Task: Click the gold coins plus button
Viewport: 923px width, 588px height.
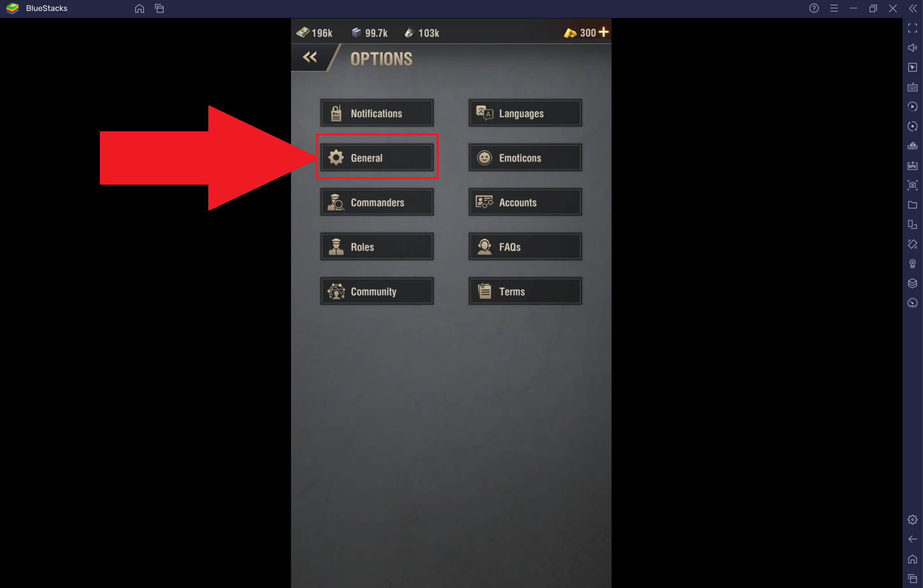Action: click(605, 32)
